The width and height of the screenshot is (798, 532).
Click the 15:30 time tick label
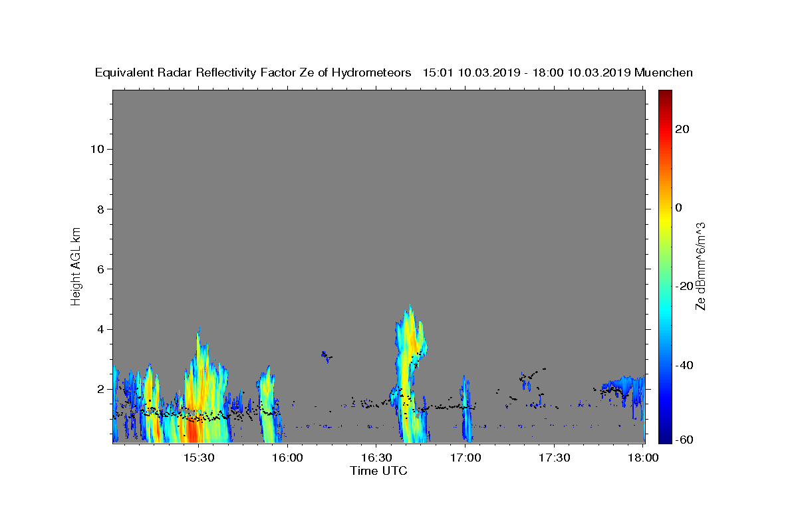[198, 458]
